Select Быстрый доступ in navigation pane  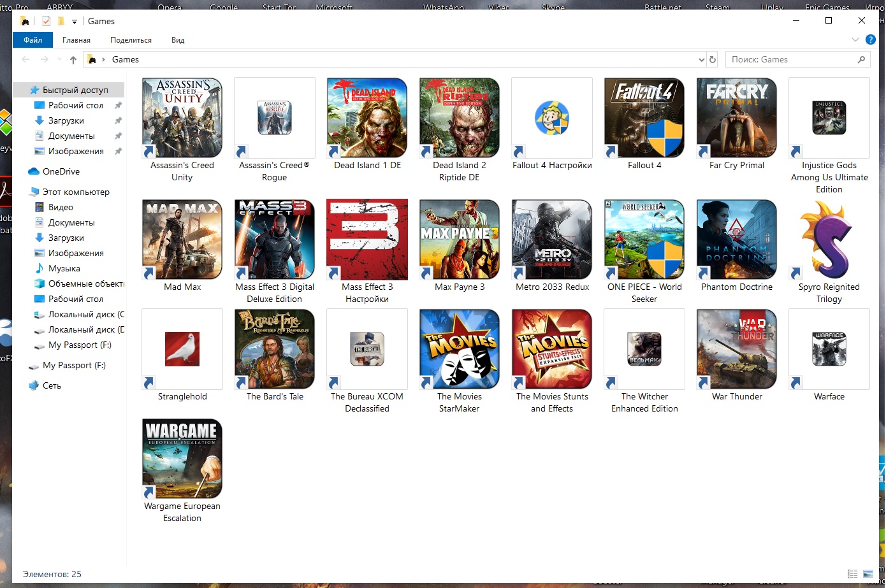pos(69,90)
